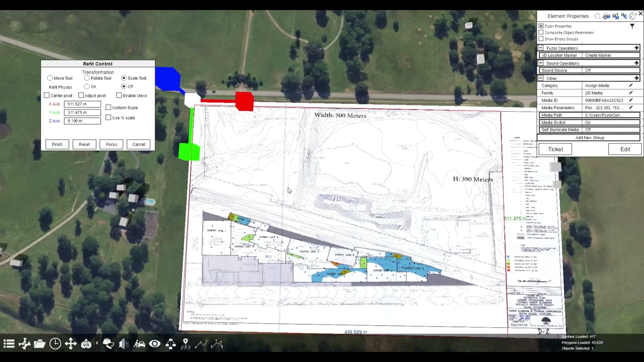
Task: Edit the Media ID pencil icon
Action: pyautogui.click(x=631, y=100)
